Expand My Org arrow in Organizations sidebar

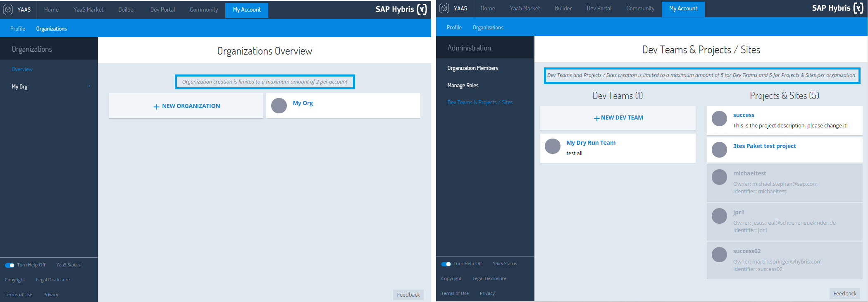point(89,86)
